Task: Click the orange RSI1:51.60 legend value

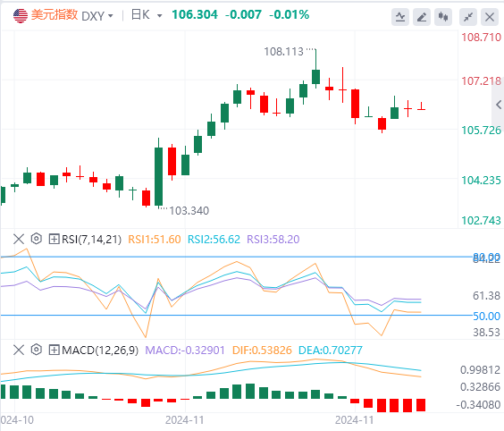Action: [x=155, y=240]
